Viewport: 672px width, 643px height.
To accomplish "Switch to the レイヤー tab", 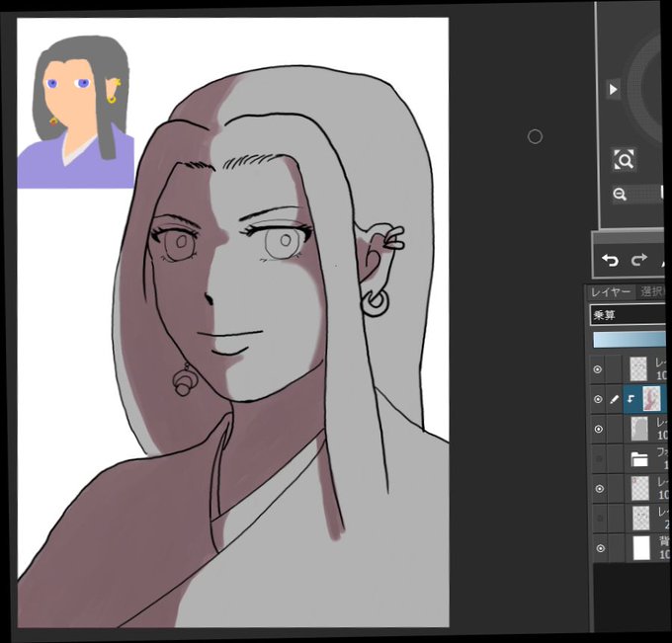I will [x=611, y=292].
